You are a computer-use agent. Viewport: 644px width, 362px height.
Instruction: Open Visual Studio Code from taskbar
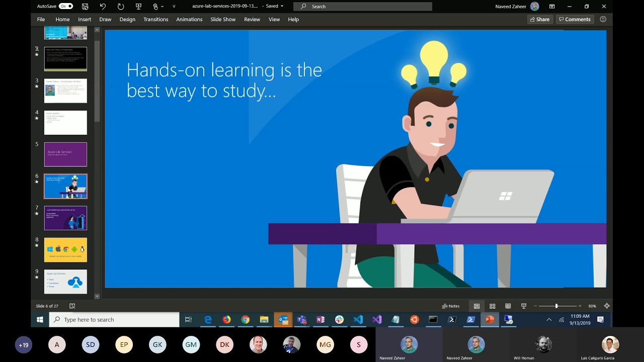click(358, 319)
